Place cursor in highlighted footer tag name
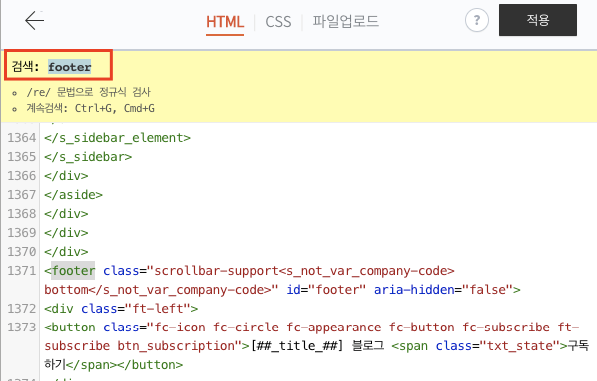 point(73,271)
